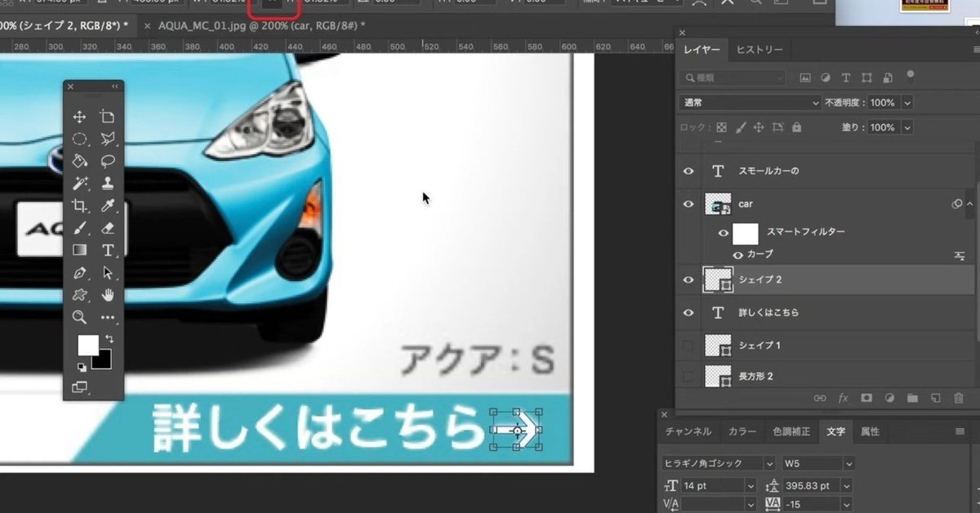Screen dimensions: 980x513
Task: Show the 長方形 2 layer
Action: pyautogui.click(x=688, y=377)
